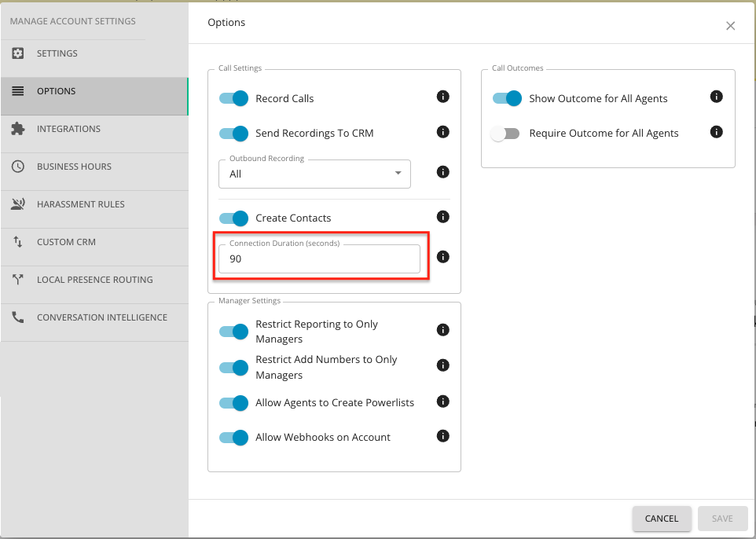Click info icon beside Connection Duration field
Image resolution: width=756 pixels, height=539 pixels.
pos(442,257)
